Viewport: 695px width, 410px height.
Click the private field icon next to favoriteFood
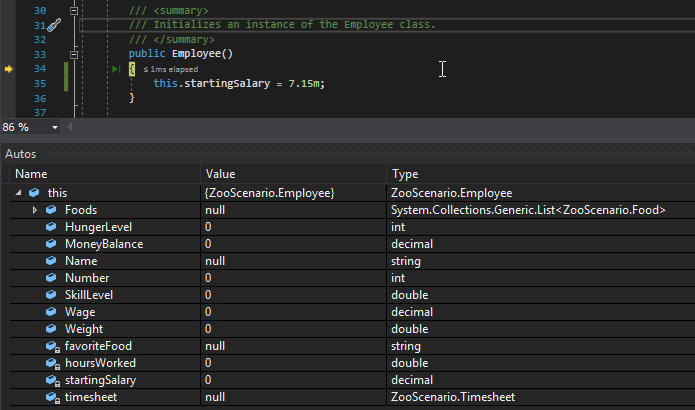pyautogui.click(x=52, y=346)
